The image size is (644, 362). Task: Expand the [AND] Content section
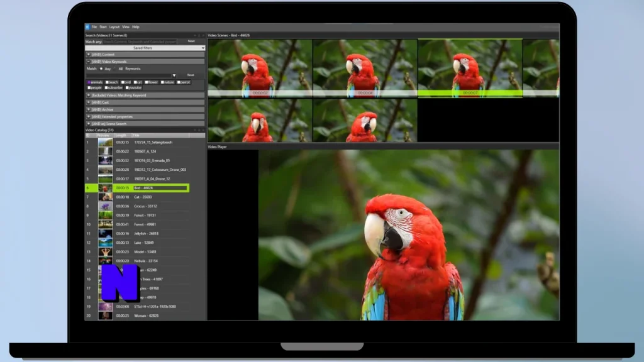(145, 54)
